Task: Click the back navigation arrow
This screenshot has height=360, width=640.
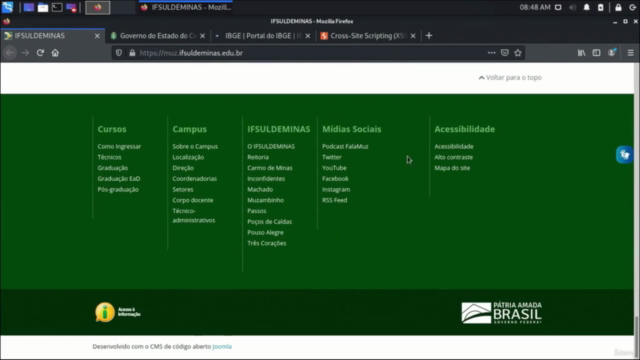Action: [x=10, y=53]
